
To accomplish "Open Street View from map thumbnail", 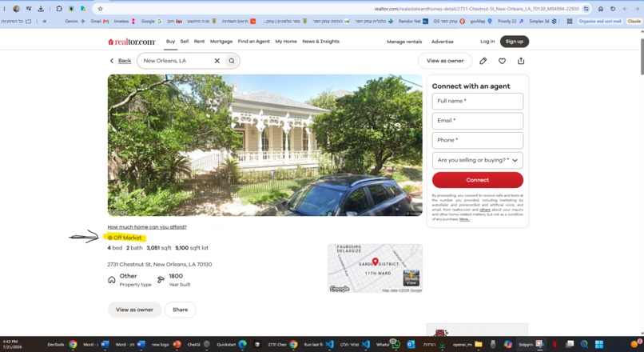I will [x=411, y=278].
